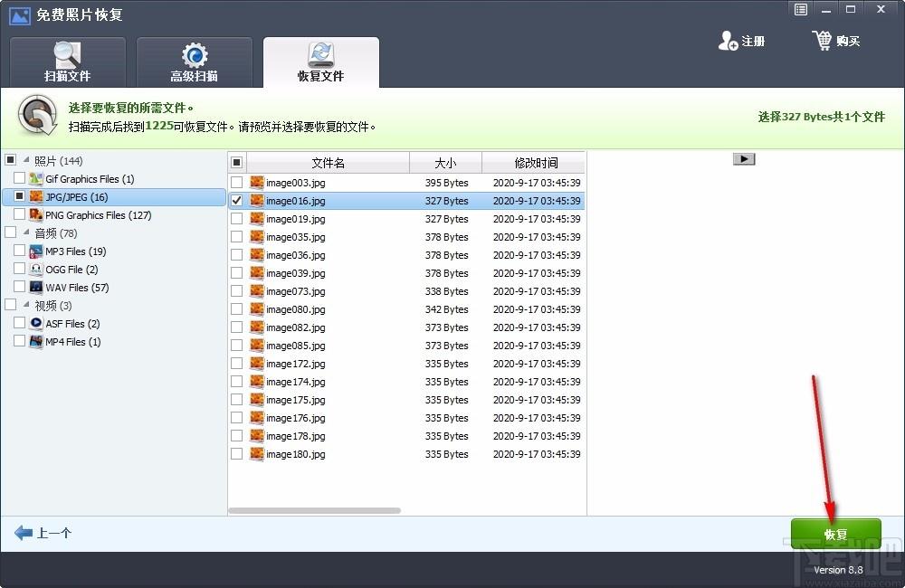Viewport: 905px width, 588px height.
Task: Click the PNG Graphics Files icon
Action: [36, 214]
